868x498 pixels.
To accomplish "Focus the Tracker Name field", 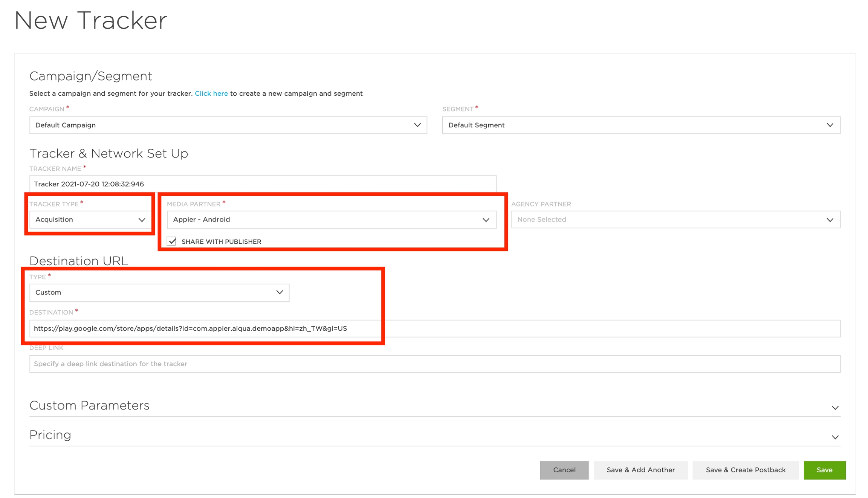I will pyautogui.click(x=263, y=184).
